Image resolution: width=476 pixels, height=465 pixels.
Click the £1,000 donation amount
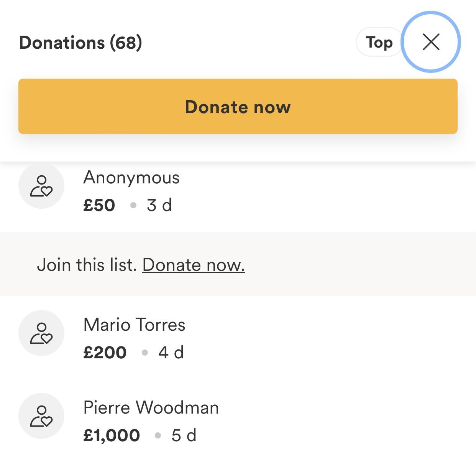[x=112, y=435]
